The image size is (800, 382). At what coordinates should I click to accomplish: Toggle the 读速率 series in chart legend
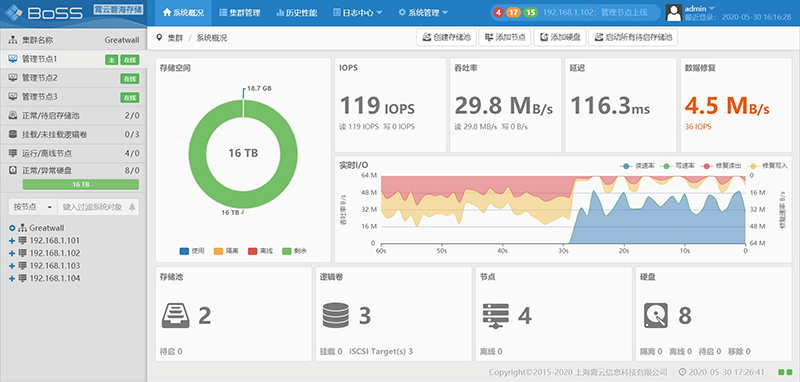633,166
